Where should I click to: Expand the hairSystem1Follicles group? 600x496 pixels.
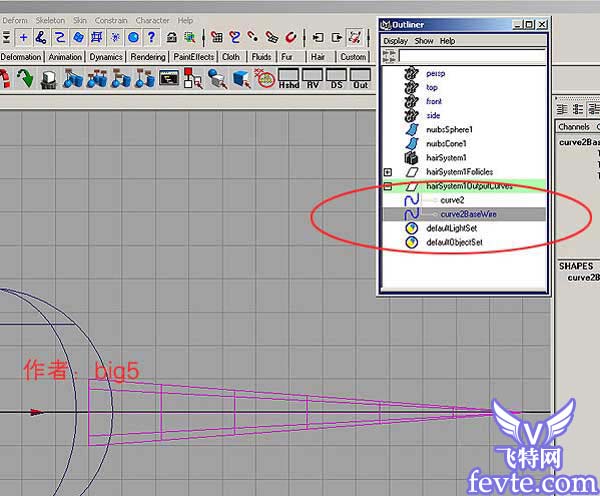388,172
